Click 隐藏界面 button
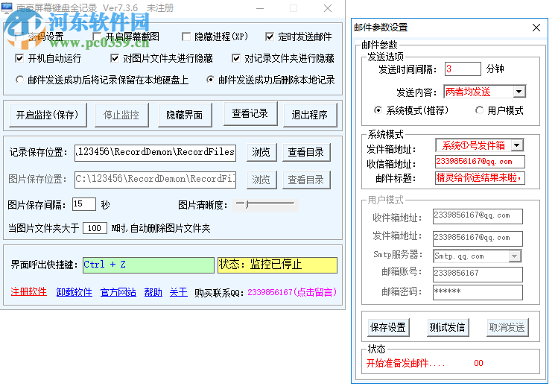Viewport: 558px width, 392px height. [185, 115]
